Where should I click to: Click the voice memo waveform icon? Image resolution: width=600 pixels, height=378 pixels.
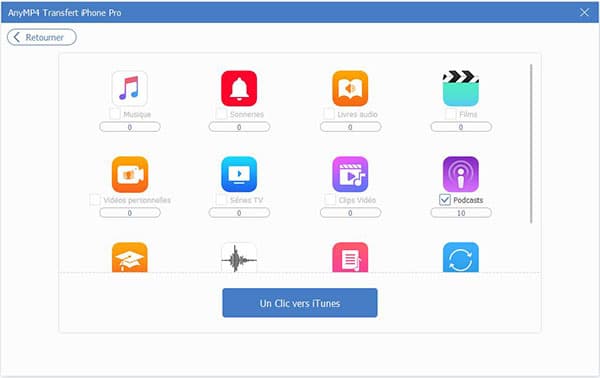[x=239, y=257]
